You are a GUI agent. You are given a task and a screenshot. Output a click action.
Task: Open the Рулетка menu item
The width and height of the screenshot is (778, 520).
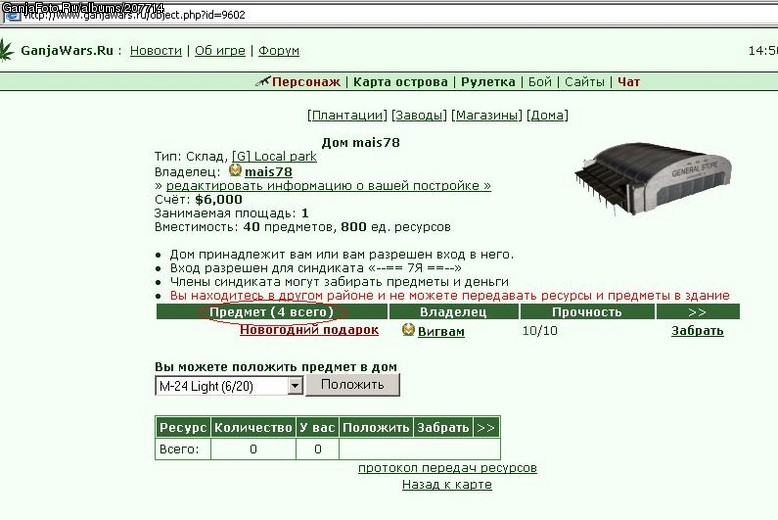tap(488, 82)
